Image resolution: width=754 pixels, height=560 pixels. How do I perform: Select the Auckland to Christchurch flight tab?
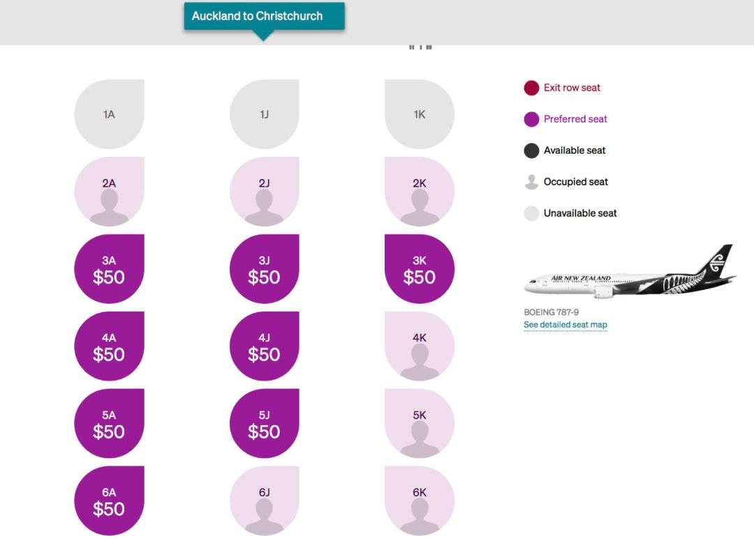(x=264, y=16)
